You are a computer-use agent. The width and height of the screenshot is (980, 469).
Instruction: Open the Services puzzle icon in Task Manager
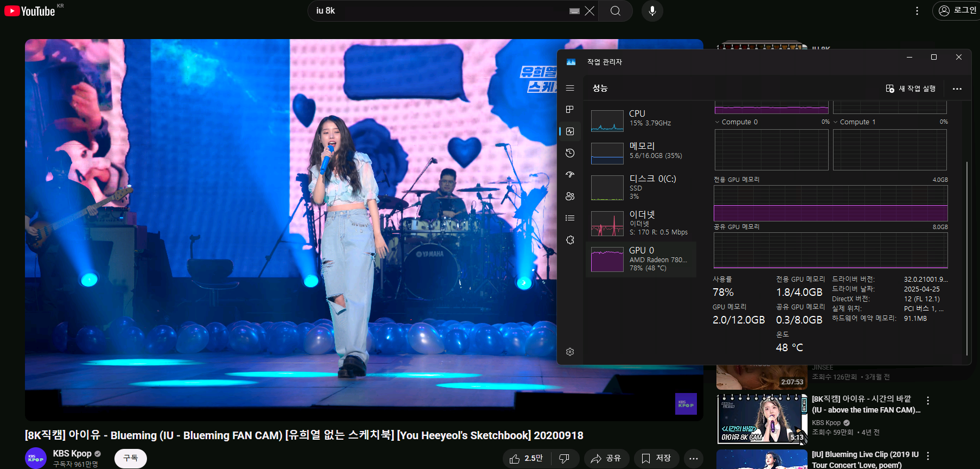569,240
